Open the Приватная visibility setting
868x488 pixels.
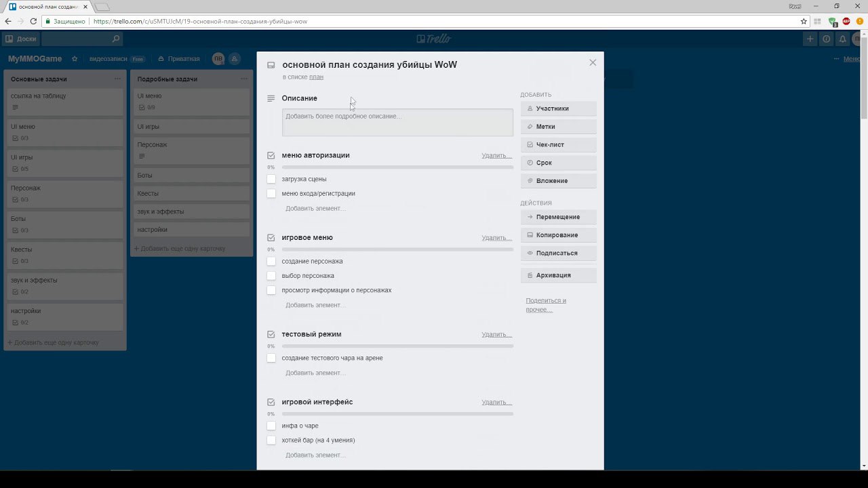[178, 59]
